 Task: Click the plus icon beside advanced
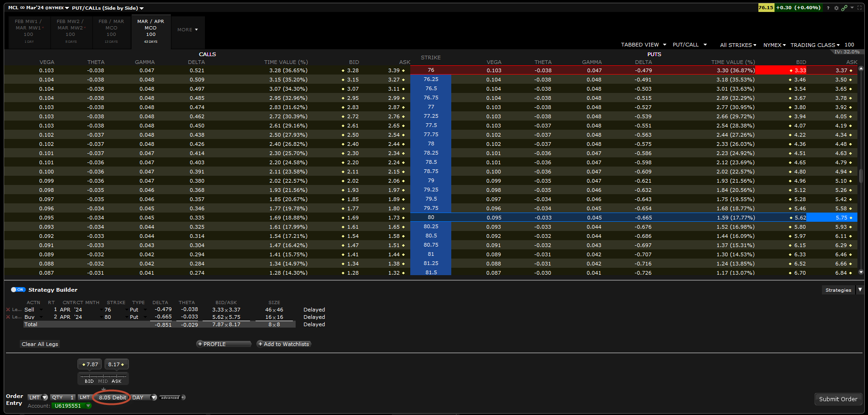click(x=183, y=398)
